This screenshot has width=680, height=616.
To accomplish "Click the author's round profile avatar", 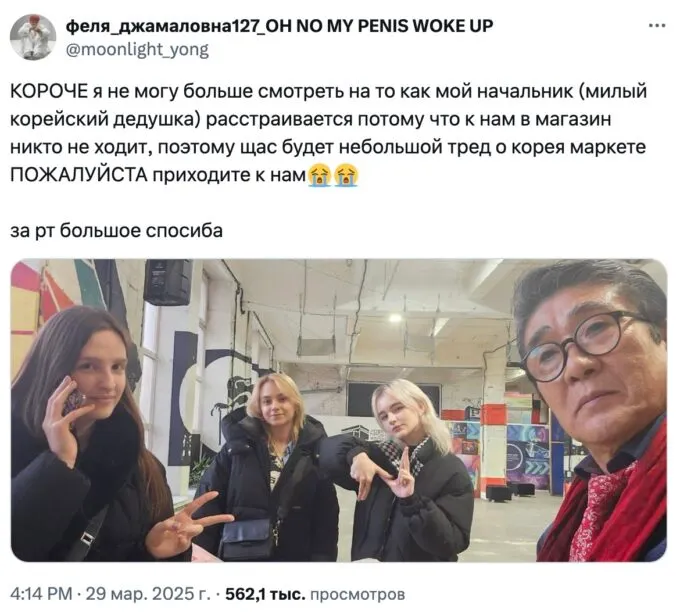I will coord(33,37).
